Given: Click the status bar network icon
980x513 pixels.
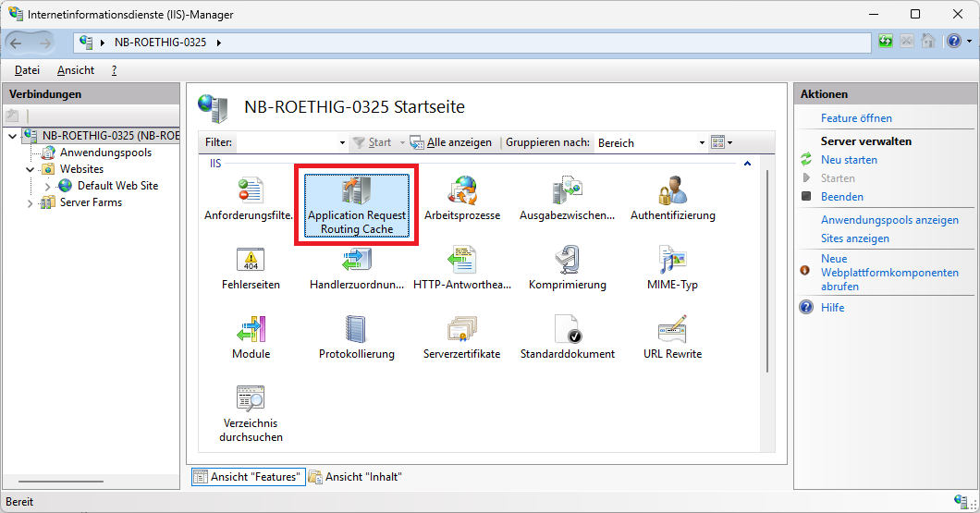Looking at the screenshot, I should (x=961, y=500).
